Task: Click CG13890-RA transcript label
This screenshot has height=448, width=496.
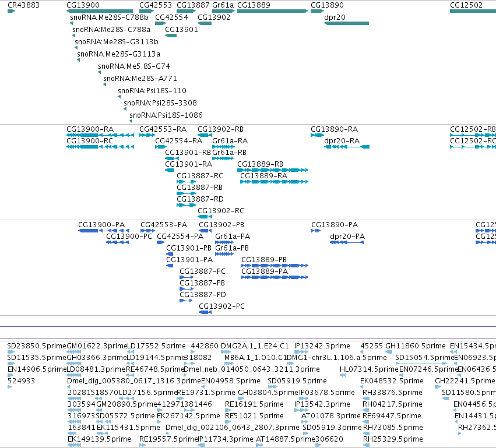Action: pos(334,129)
